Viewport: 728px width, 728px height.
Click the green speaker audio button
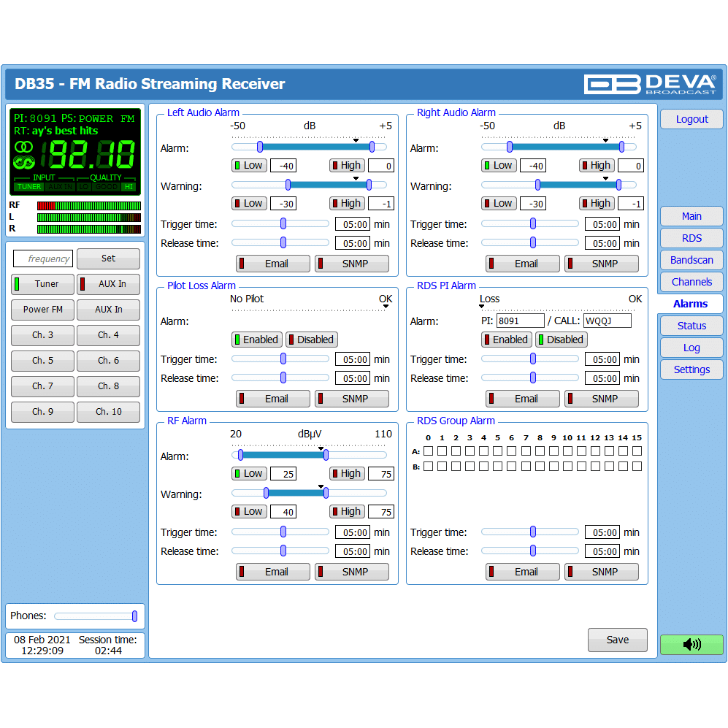tap(691, 644)
